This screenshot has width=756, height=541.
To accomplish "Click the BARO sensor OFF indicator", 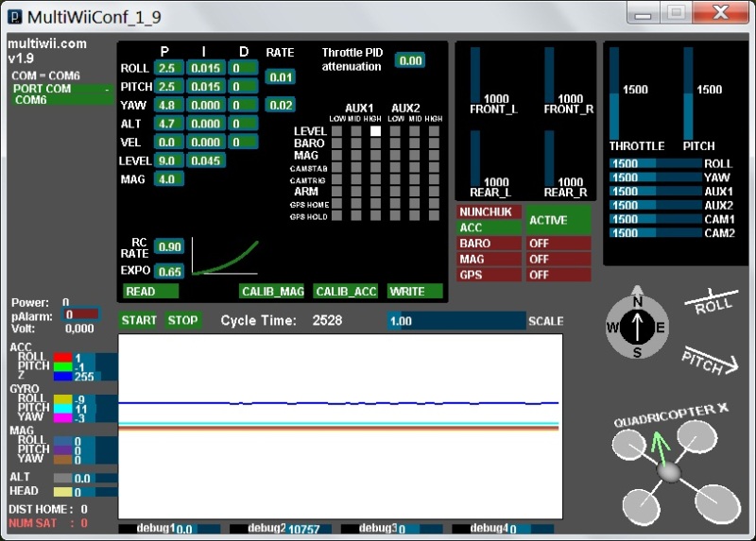I will tap(558, 244).
